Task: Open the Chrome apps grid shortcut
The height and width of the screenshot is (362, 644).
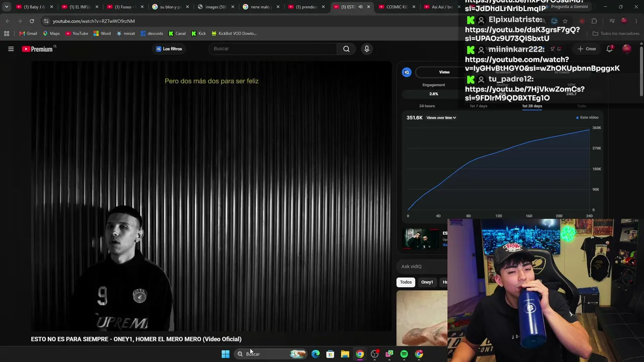Action: click(7, 34)
